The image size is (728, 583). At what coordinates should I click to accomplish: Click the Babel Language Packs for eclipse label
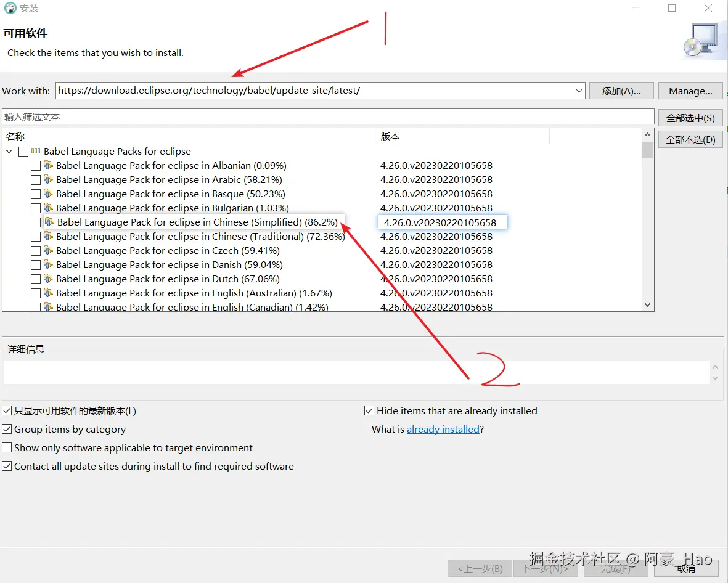click(x=118, y=152)
